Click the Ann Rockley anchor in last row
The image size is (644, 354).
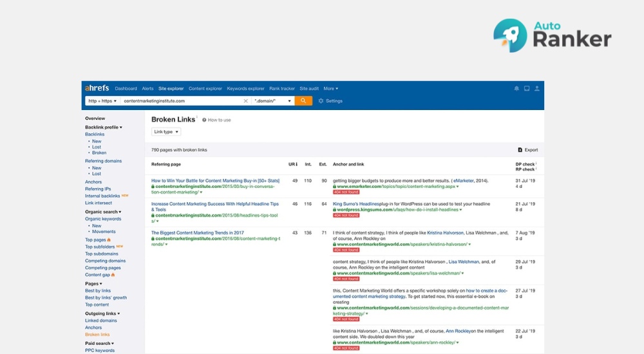[x=458, y=331]
